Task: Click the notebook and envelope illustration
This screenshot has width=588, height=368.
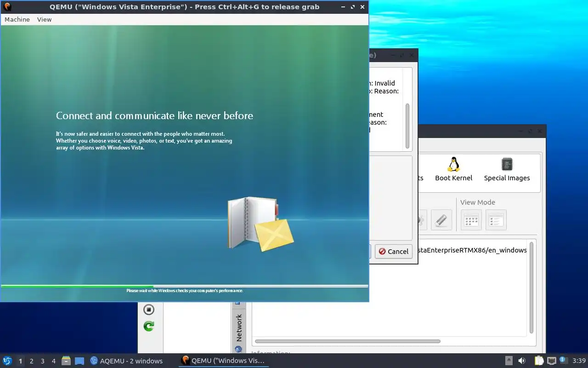Action: [x=260, y=224]
